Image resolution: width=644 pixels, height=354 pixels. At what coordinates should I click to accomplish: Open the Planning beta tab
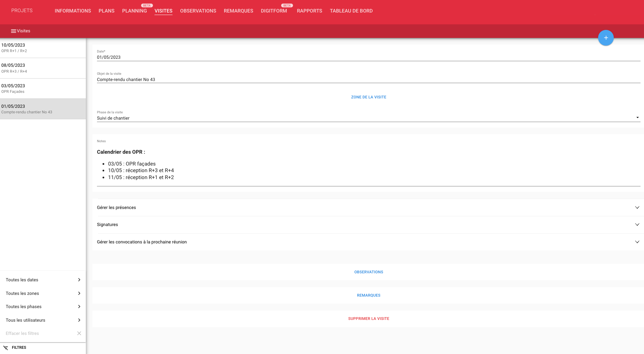[x=134, y=11]
